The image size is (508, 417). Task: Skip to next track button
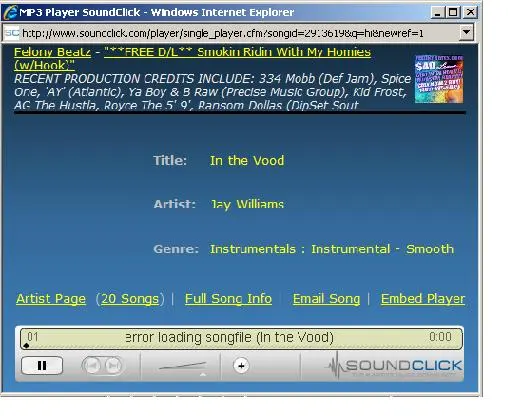[113, 366]
